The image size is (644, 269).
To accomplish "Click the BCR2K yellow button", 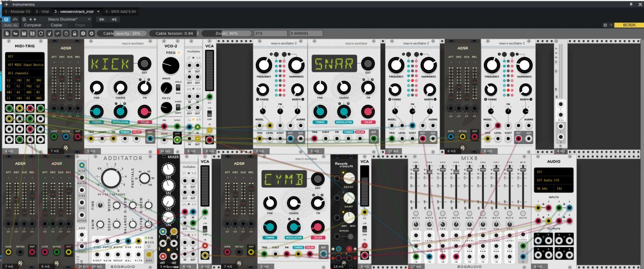I will [x=629, y=25].
